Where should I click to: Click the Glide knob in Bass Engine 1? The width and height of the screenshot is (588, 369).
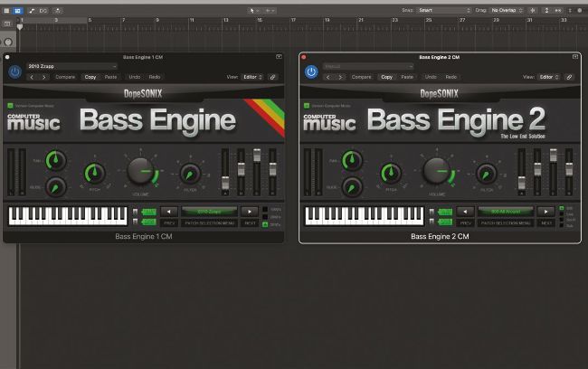coord(55,187)
